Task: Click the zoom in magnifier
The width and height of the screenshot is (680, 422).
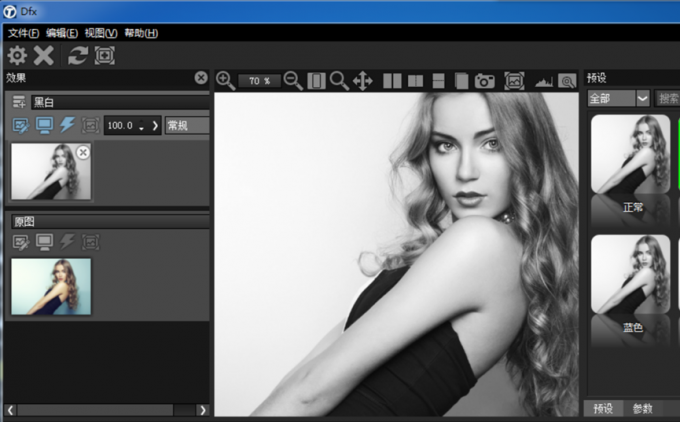Action: click(x=226, y=81)
